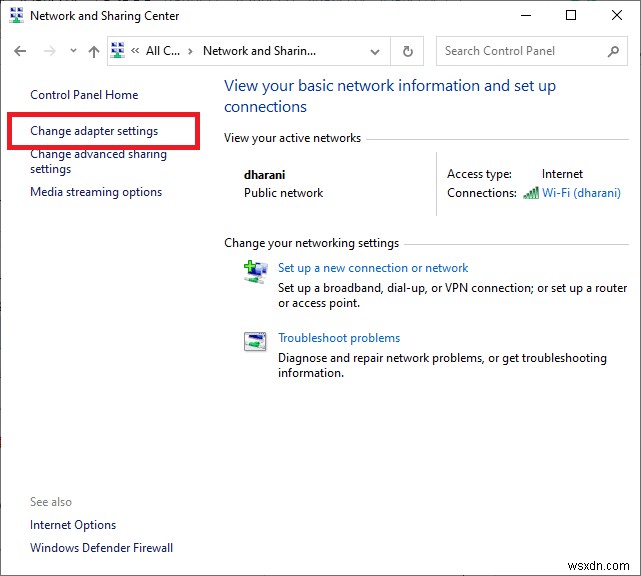Click the Wi-Fi signal strength icon

[x=531, y=193]
